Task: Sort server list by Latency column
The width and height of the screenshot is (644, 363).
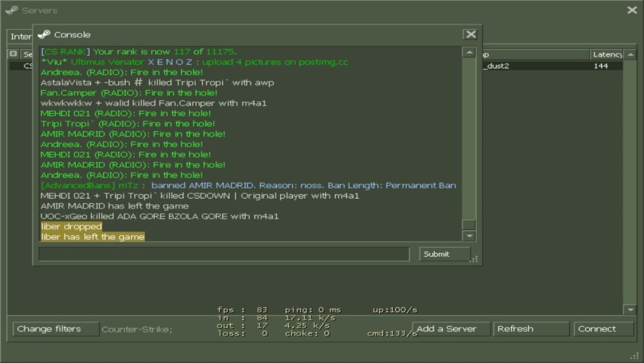Action: pyautogui.click(x=607, y=54)
